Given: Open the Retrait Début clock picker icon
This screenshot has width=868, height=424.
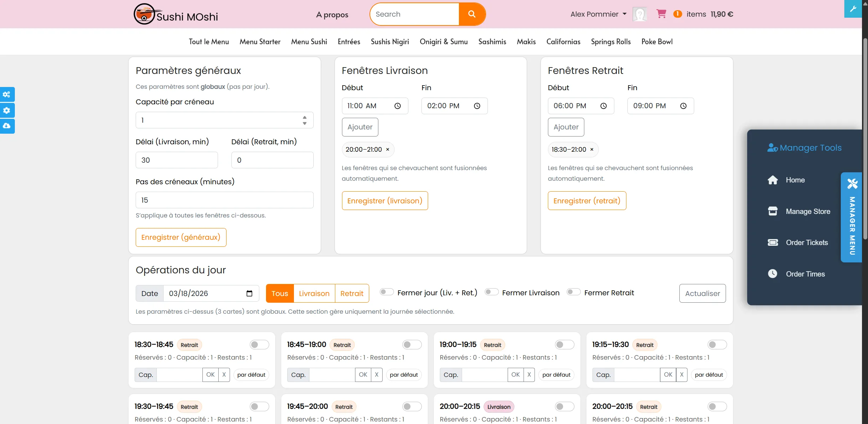Looking at the screenshot, I should (603, 106).
